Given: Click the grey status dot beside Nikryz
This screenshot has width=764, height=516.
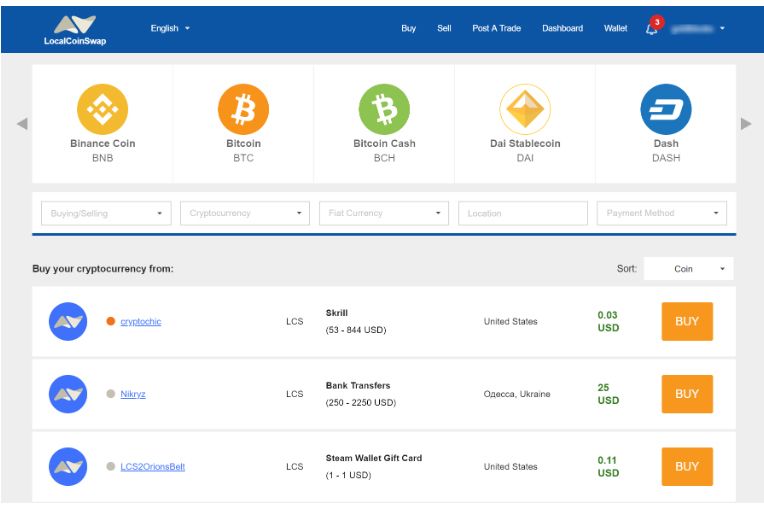Looking at the screenshot, I should [111, 394].
